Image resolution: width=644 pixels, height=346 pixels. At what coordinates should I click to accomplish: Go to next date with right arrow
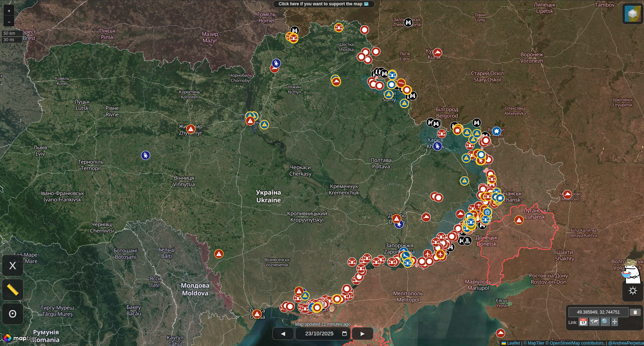362,334
